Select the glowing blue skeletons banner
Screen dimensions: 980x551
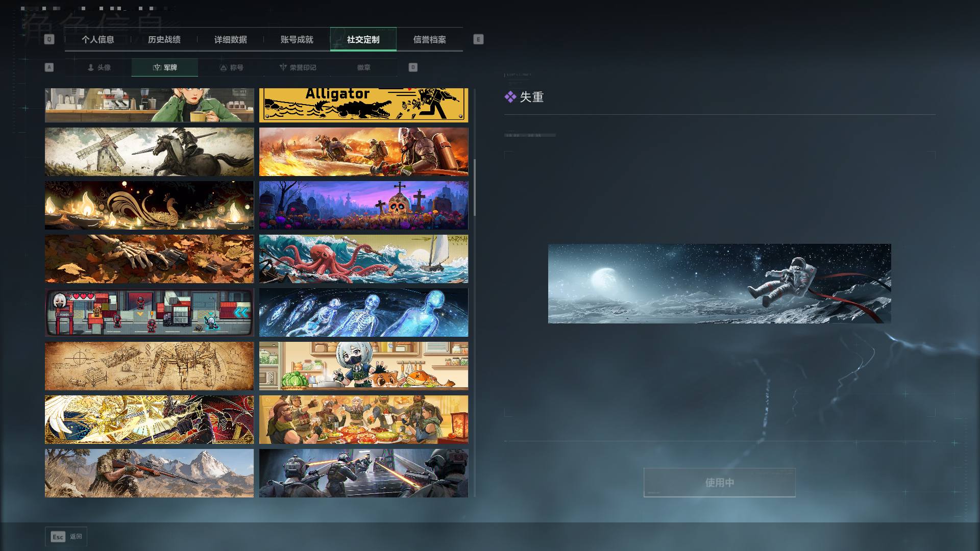[x=363, y=312]
